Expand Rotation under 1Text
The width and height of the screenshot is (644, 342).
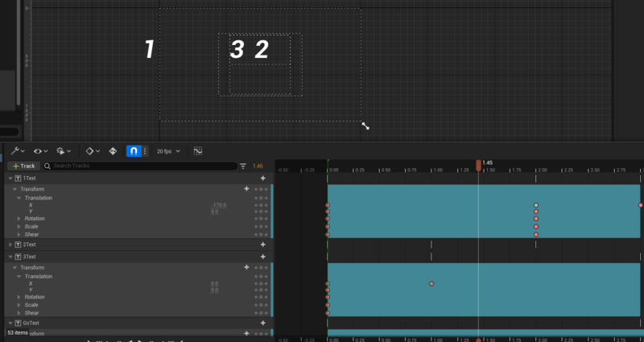tap(19, 218)
